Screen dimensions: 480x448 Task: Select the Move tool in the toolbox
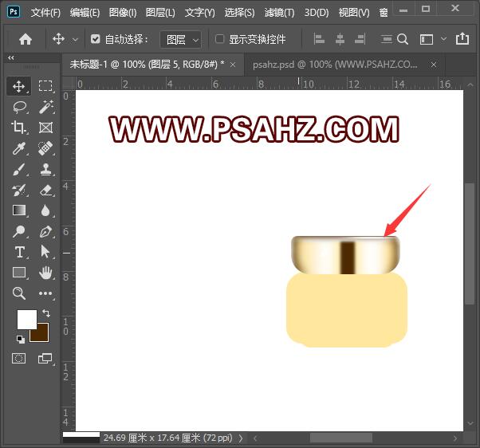(x=18, y=86)
